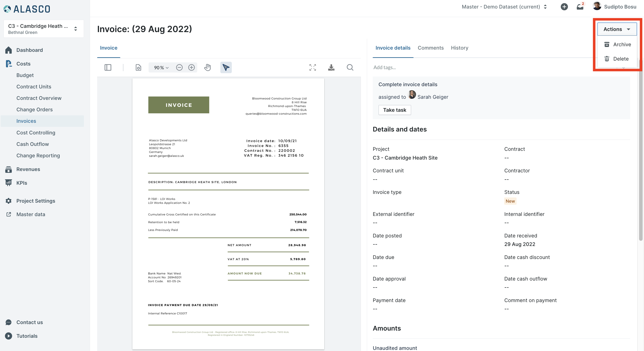Click the Complete invoice details task title

pyautogui.click(x=408, y=85)
